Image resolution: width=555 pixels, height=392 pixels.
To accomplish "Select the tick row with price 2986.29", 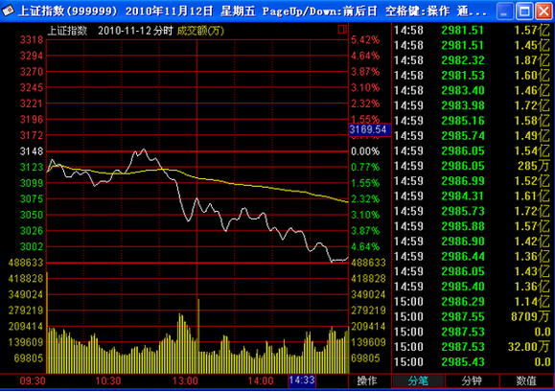I will (x=473, y=302).
